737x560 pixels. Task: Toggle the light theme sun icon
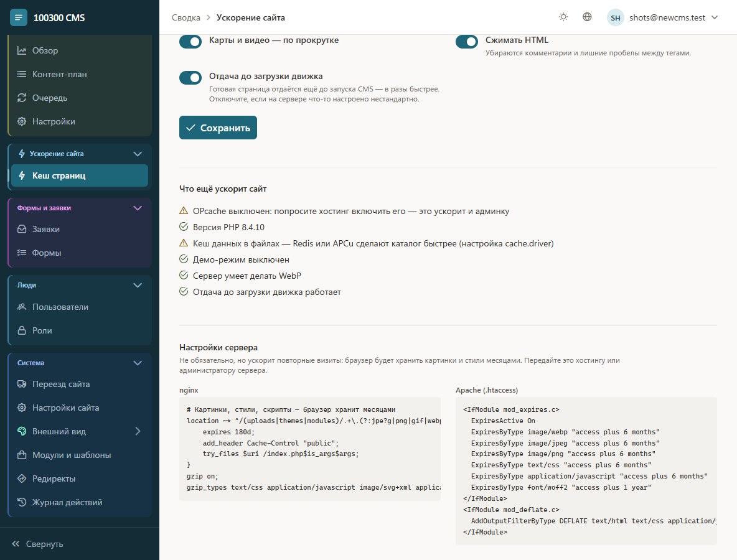(x=563, y=17)
